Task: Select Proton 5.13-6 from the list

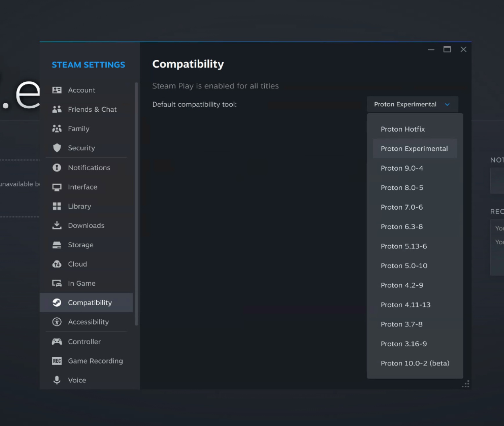Action: pyautogui.click(x=415, y=246)
